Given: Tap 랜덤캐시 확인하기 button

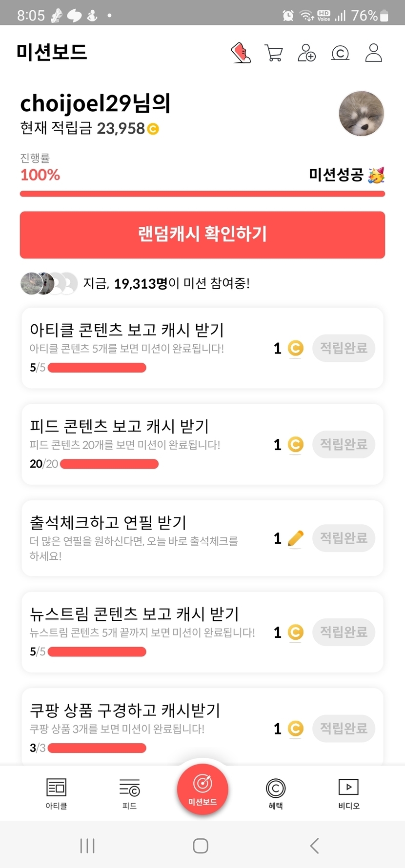Looking at the screenshot, I should pyautogui.click(x=202, y=235).
